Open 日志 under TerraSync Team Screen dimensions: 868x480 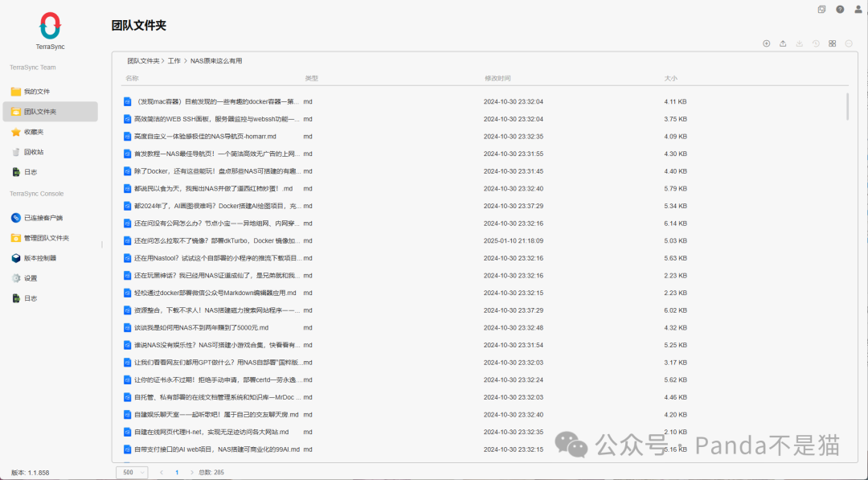click(x=51, y=172)
